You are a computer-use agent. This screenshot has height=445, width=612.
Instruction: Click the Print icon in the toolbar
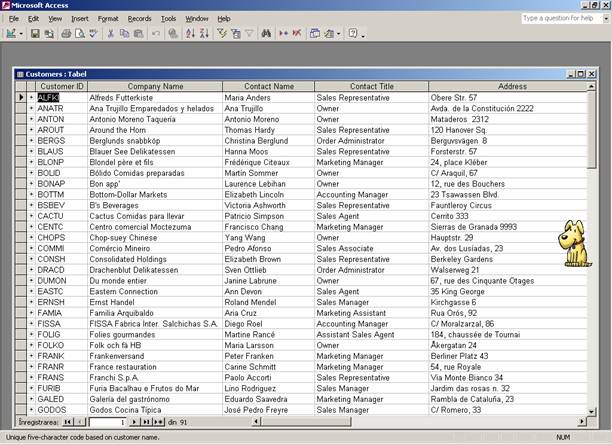pyautogui.click(x=66, y=34)
